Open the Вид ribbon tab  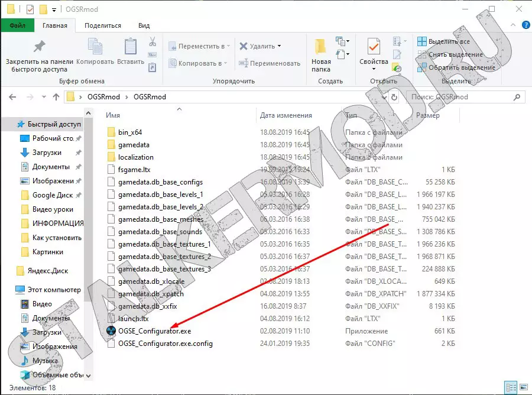click(x=144, y=25)
